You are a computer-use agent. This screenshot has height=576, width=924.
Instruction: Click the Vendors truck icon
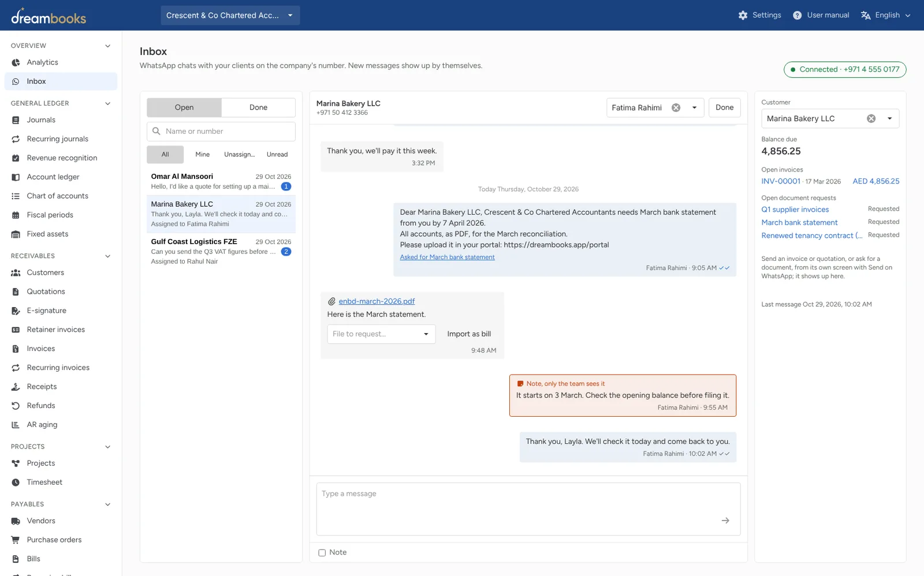[16, 521]
